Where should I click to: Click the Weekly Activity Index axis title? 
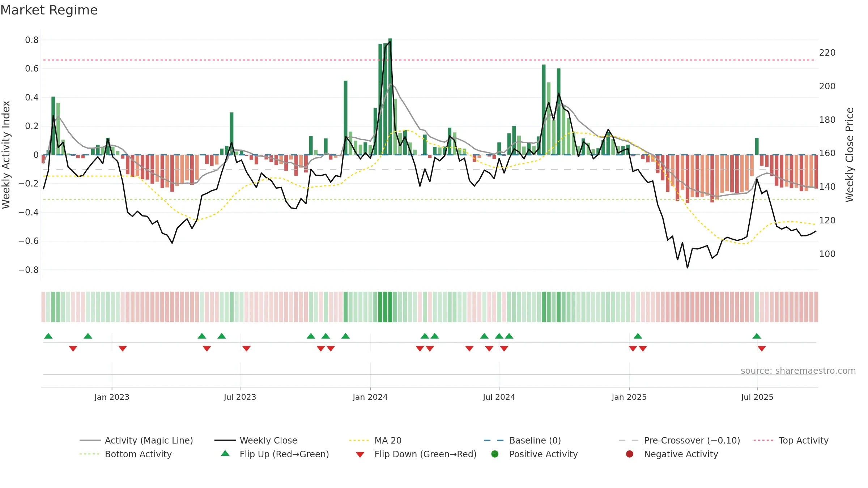point(6,155)
